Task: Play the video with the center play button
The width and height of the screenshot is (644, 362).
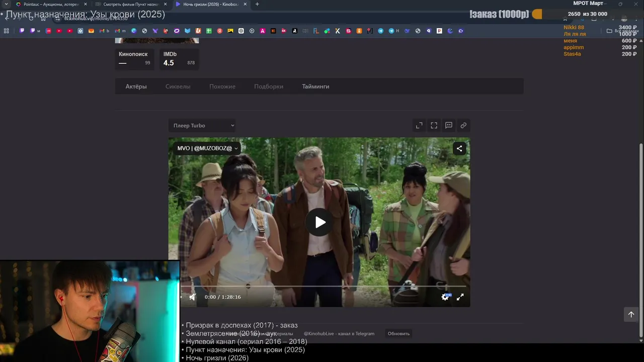Action: (x=320, y=222)
